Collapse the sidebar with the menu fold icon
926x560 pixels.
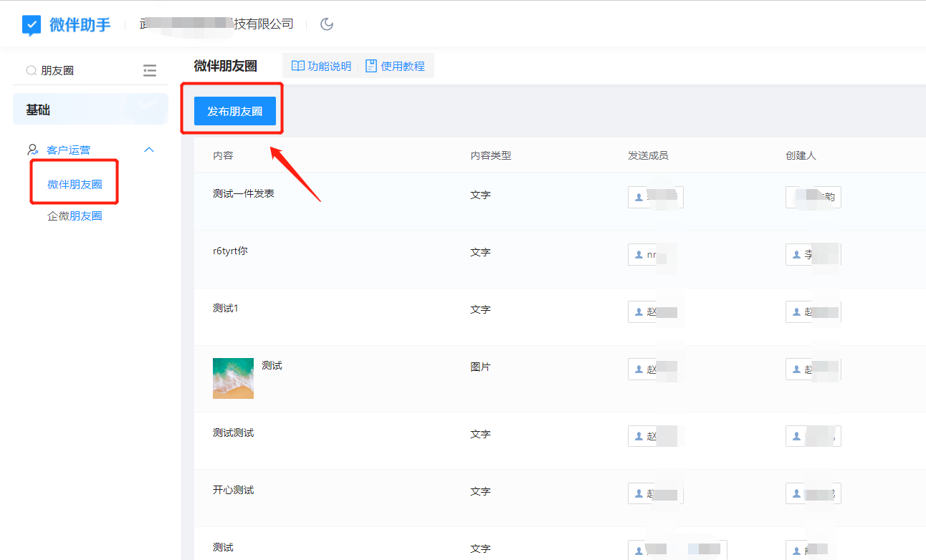click(149, 70)
